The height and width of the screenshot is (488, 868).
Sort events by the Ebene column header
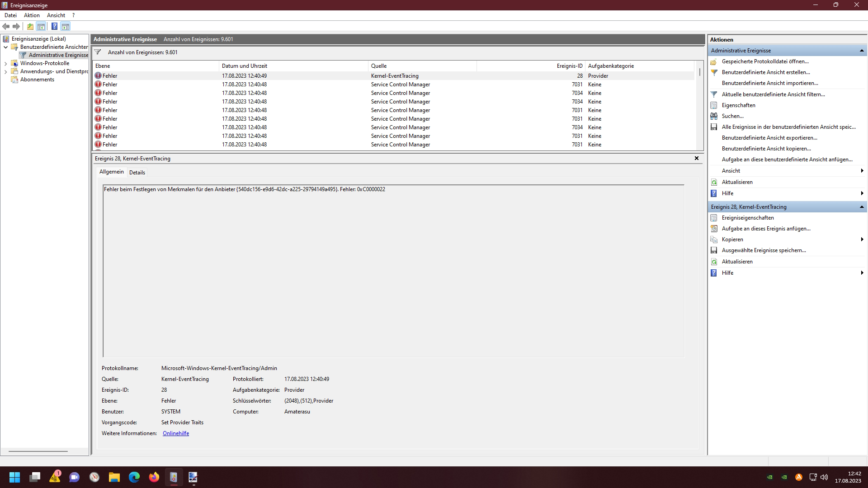point(156,66)
